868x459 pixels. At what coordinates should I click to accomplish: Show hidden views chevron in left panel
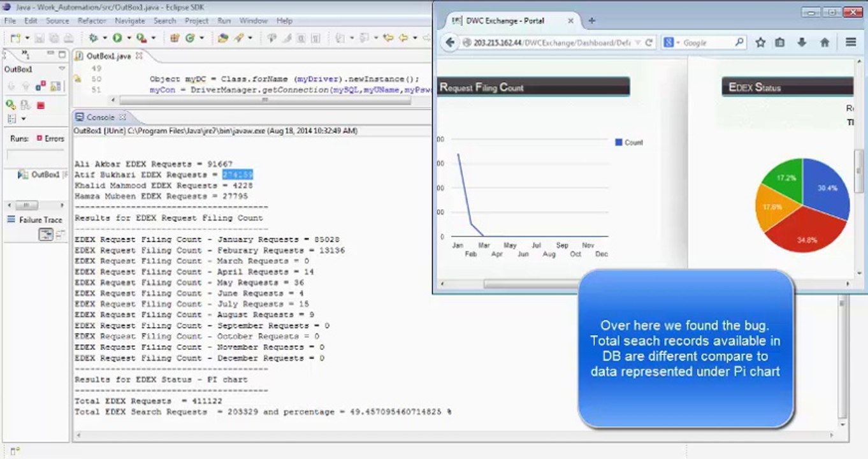25,55
